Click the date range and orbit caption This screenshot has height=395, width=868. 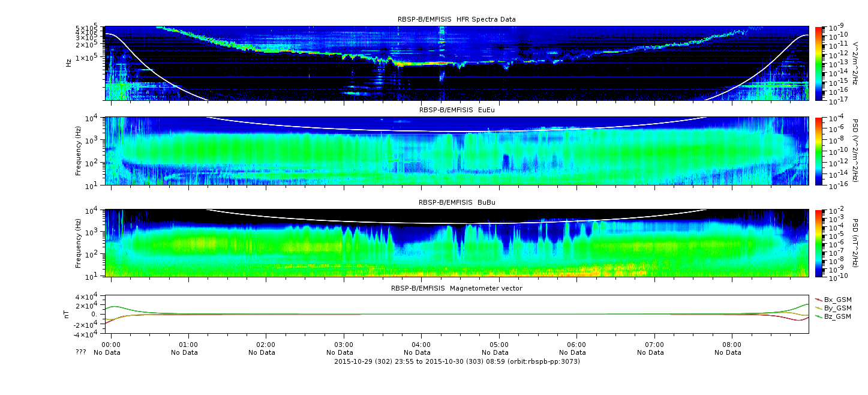[456, 361]
